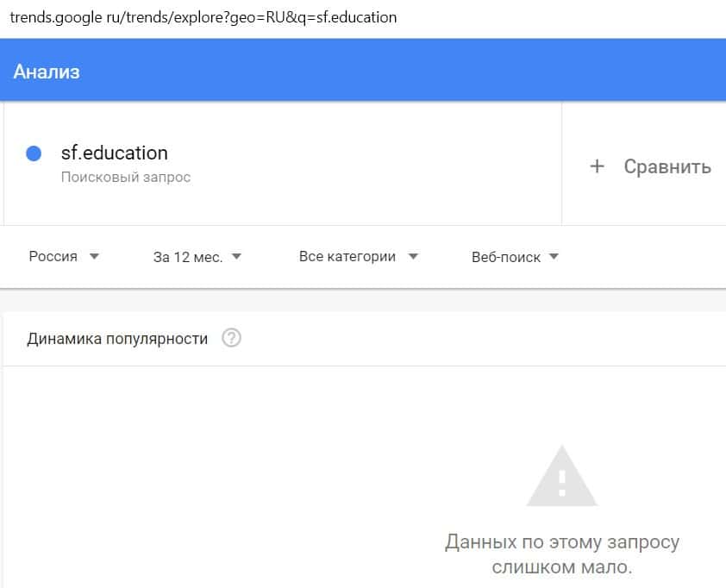Click the Анализ header title
The height and width of the screenshot is (588, 726).
47,72
